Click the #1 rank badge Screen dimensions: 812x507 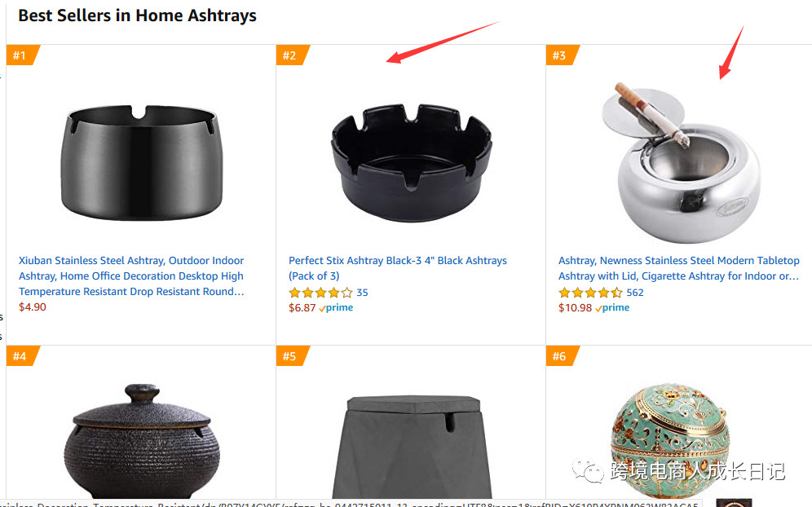(x=20, y=55)
